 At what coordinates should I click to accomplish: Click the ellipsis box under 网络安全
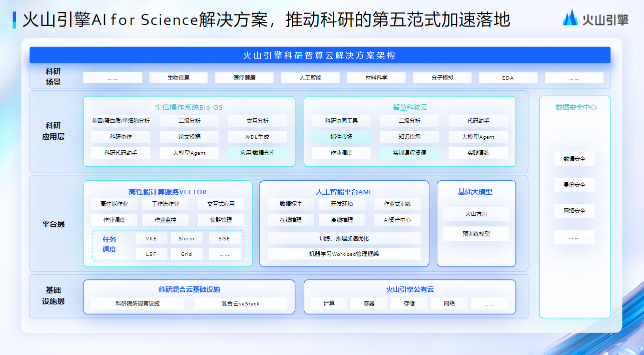tap(574, 237)
